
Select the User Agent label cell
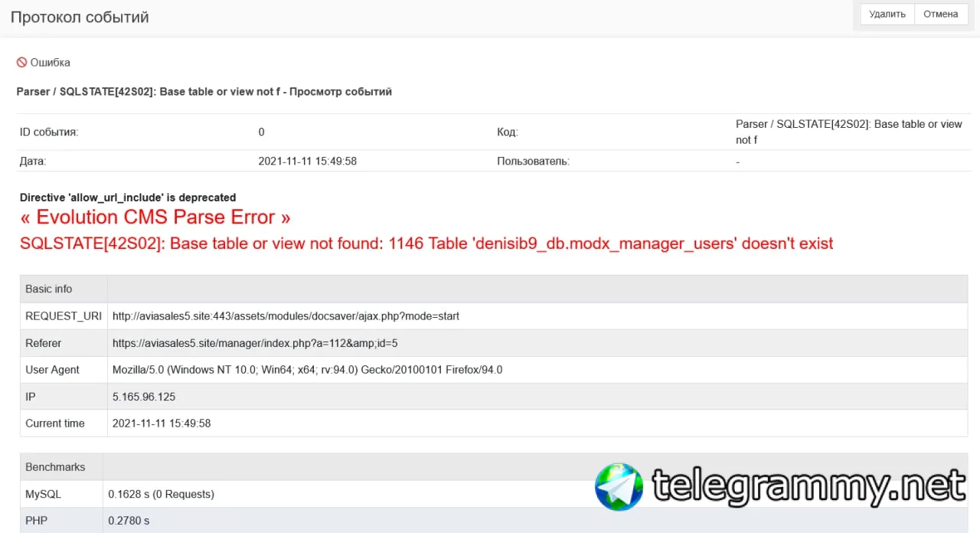[64, 370]
